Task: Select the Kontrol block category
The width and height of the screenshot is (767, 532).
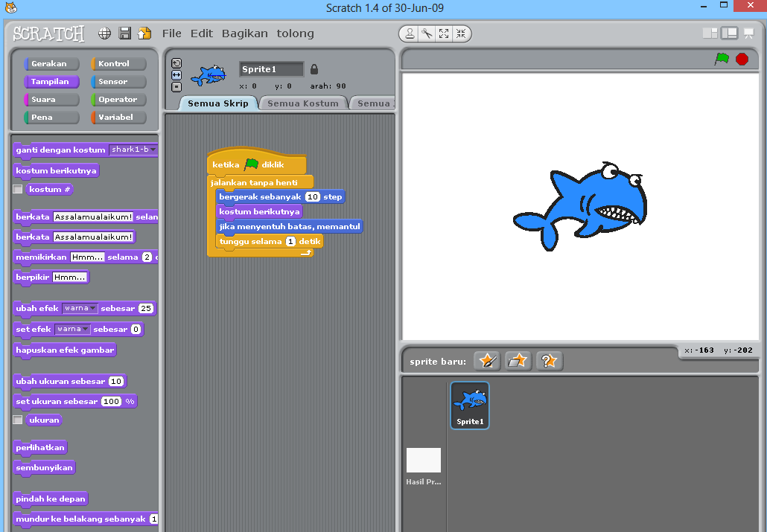Action: pos(118,63)
